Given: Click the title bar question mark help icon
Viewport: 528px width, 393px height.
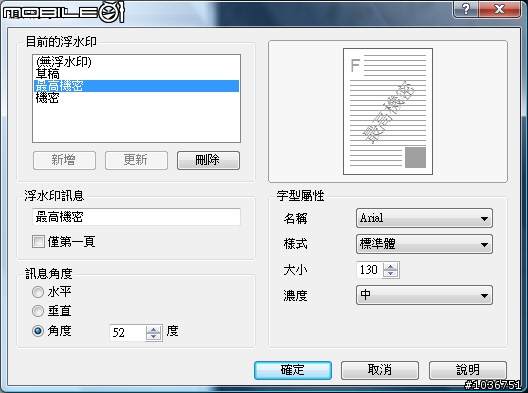Looking at the screenshot, I should pos(465,9).
